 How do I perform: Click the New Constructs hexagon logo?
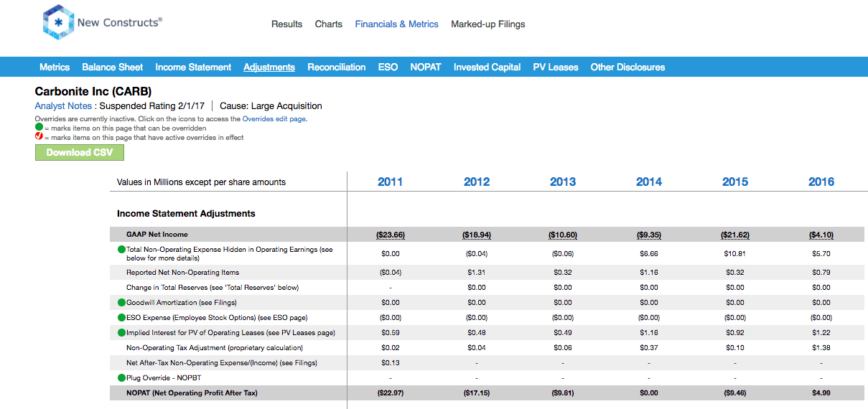click(x=57, y=22)
